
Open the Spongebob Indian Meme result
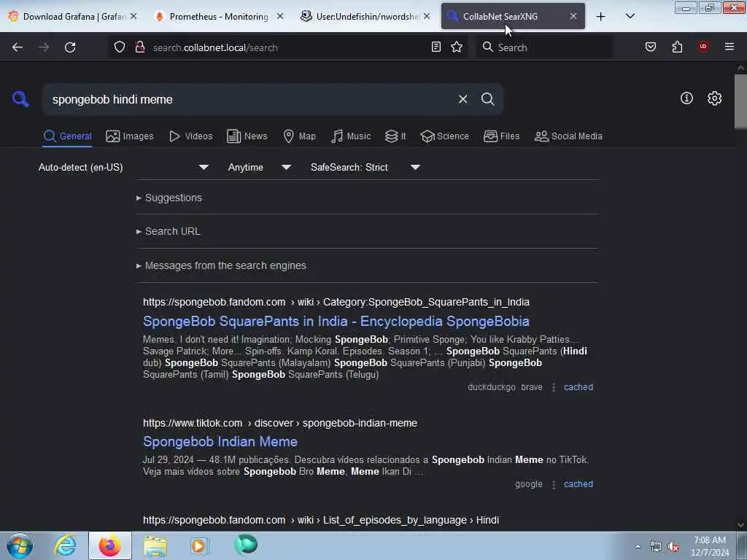pyautogui.click(x=220, y=442)
